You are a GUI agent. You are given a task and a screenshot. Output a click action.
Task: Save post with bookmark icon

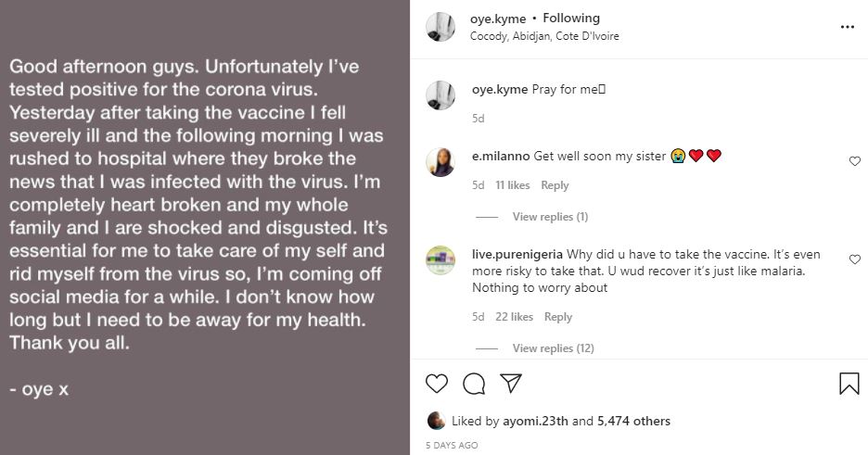(x=849, y=383)
